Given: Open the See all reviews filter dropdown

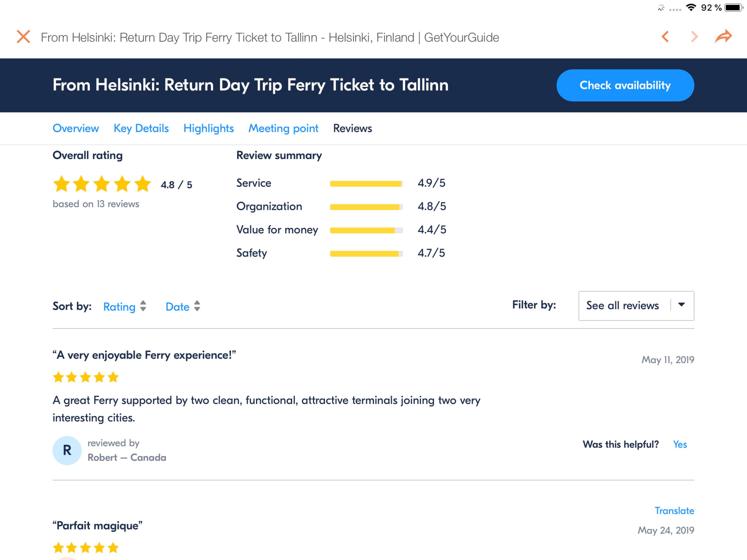Looking at the screenshot, I should tap(636, 306).
